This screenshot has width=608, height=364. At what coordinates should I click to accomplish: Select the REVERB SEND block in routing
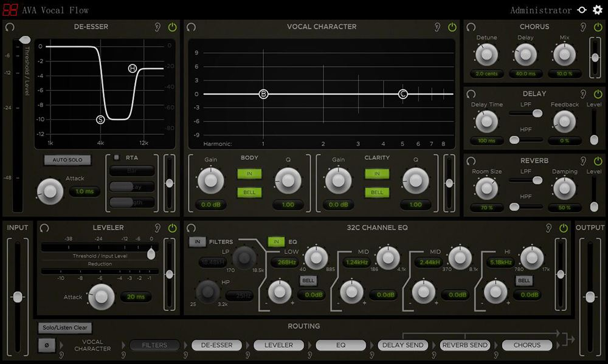click(465, 345)
